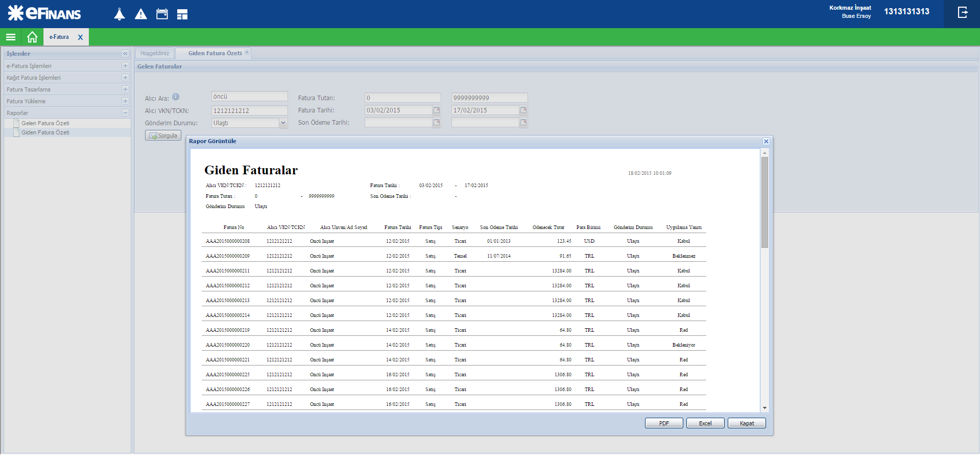The height and width of the screenshot is (456, 980).
Task: Go to the home icon
Action: [32, 37]
